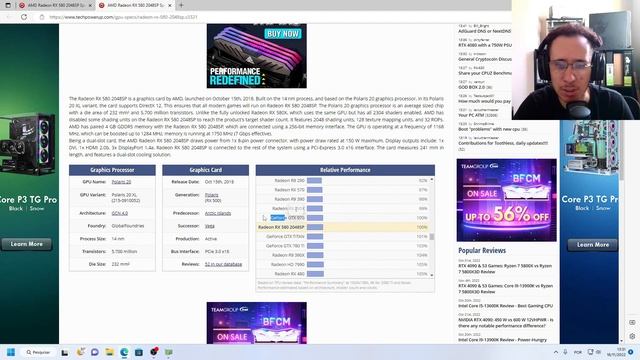Image resolution: width=640 pixels, height=360 pixels.
Task: Click Relative Performance scroll down arrow
Action: click(432, 276)
